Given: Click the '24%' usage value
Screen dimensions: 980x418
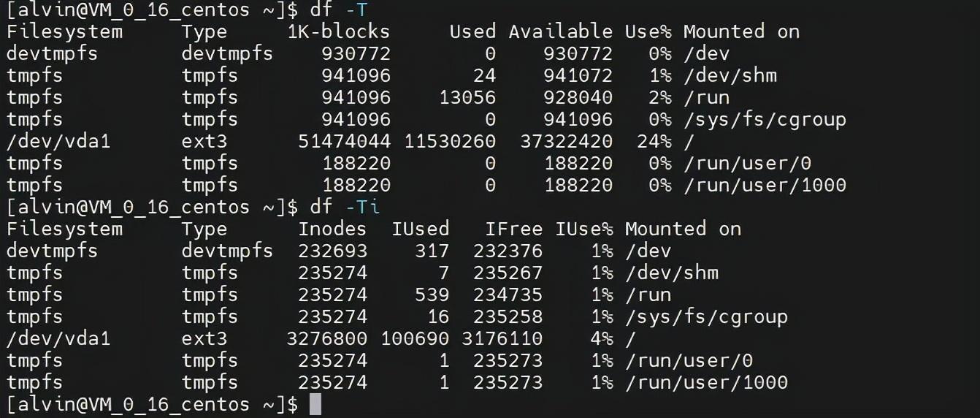Looking at the screenshot, I should [x=654, y=141].
